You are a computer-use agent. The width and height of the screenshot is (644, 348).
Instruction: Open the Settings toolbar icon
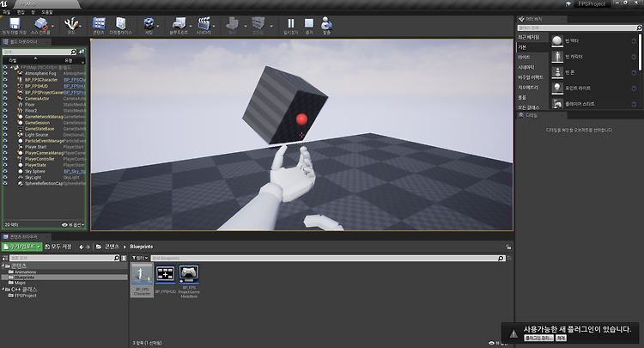coord(149,24)
